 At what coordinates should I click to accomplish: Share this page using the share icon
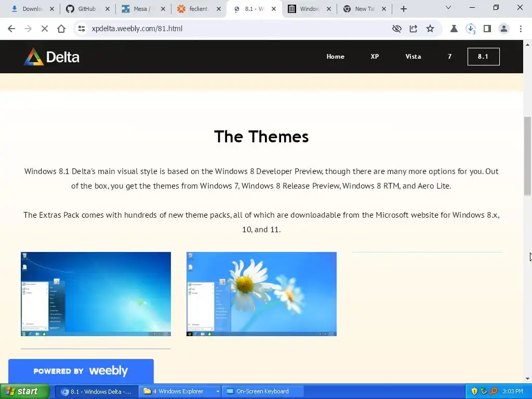pyautogui.click(x=413, y=29)
